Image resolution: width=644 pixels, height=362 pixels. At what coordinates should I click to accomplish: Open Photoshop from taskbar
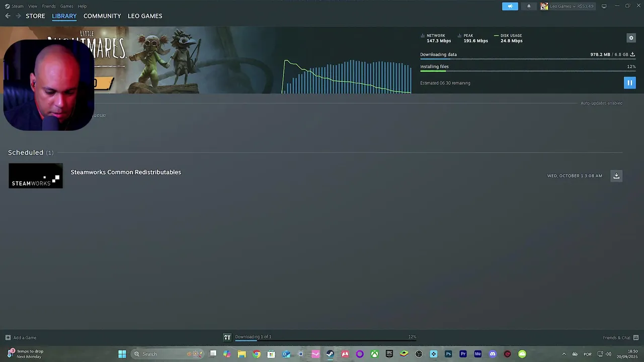coord(448,354)
